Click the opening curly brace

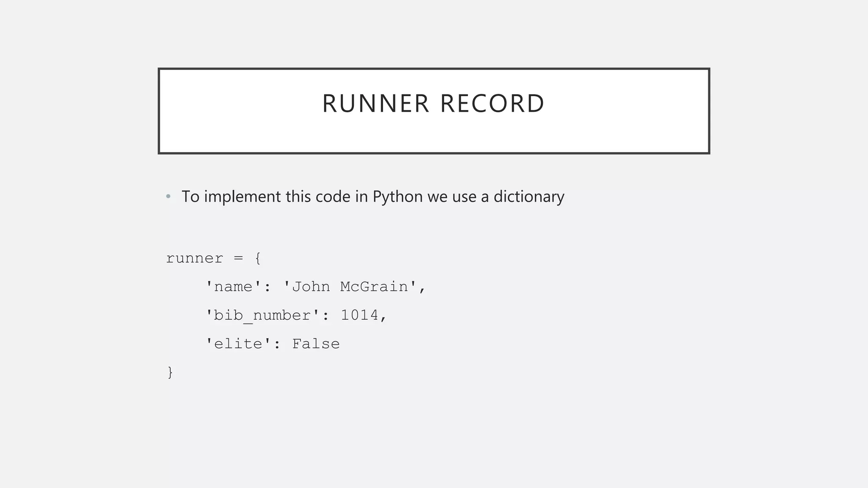click(x=258, y=258)
